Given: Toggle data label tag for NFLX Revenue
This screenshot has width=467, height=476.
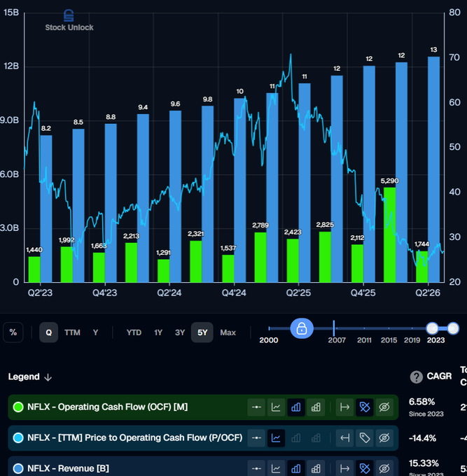Looking at the screenshot, I should tap(364, 468).
